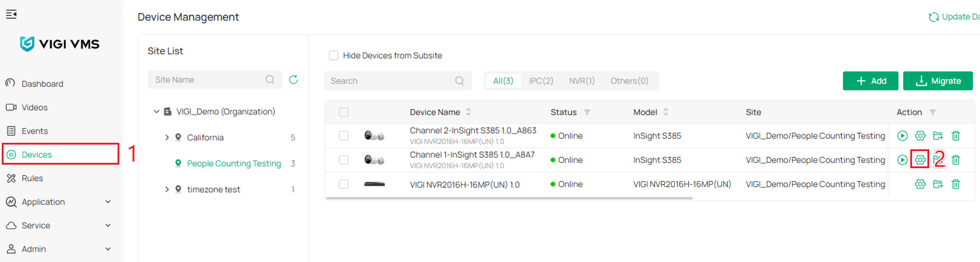Sort by Model column
Viewport: 980px width, 262px height.
(665, 112)
